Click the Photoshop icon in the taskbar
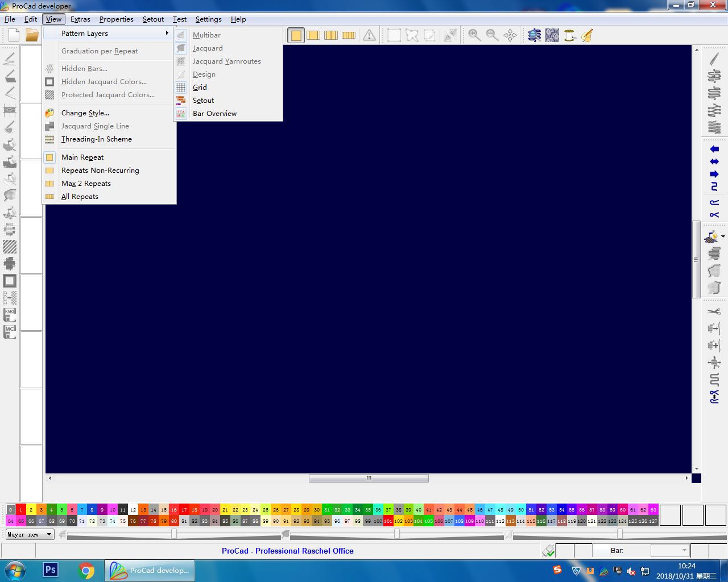728x582 pixels. [x=51, y=570]
